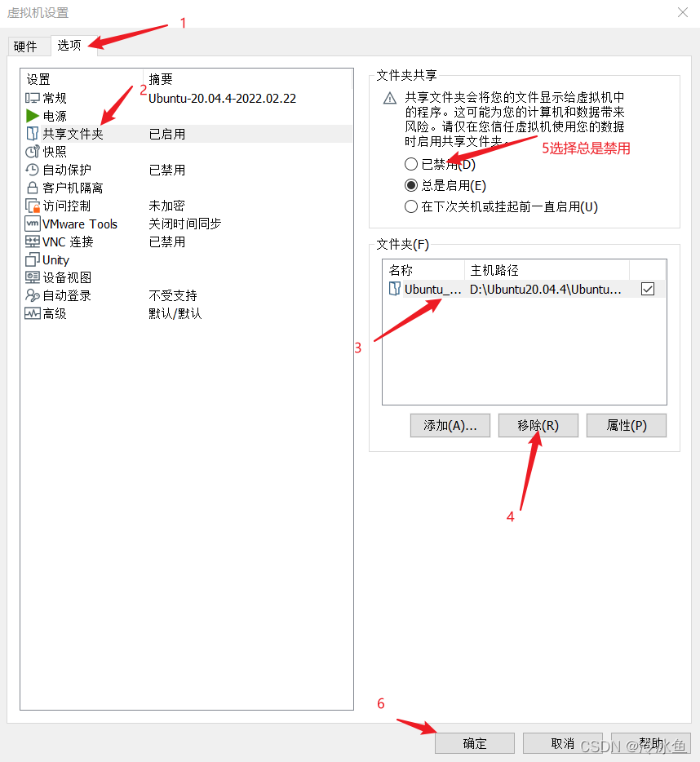Screen dimensions: 700x762
Task: Select the 电源 settings row
Action: (187, 116)
